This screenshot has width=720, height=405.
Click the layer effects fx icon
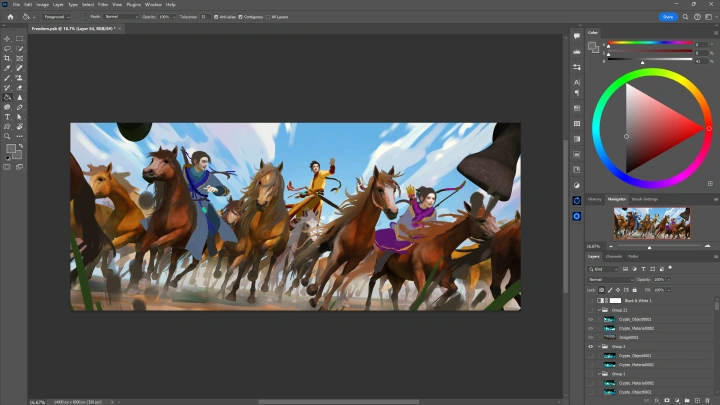[x=657, y=400]
